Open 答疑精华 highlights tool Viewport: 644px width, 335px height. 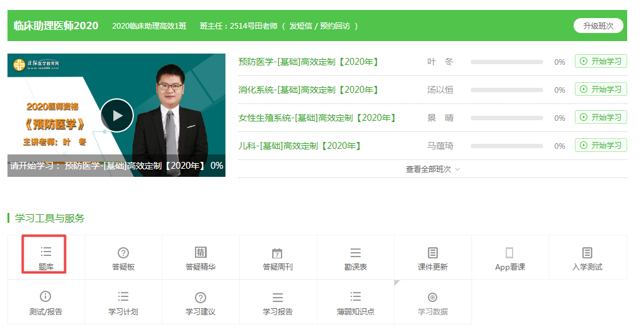pyautogui.click(x=201, y=258)
